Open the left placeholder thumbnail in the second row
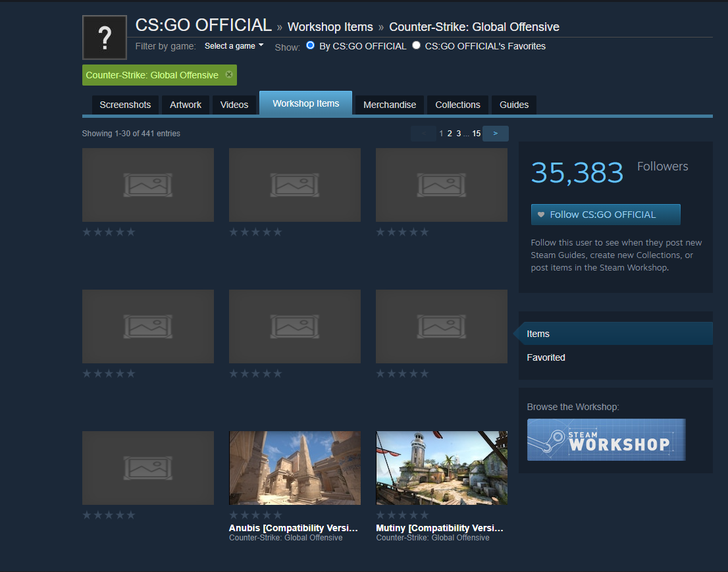This screenshot has height=572, width=728. tap(148, 326)
